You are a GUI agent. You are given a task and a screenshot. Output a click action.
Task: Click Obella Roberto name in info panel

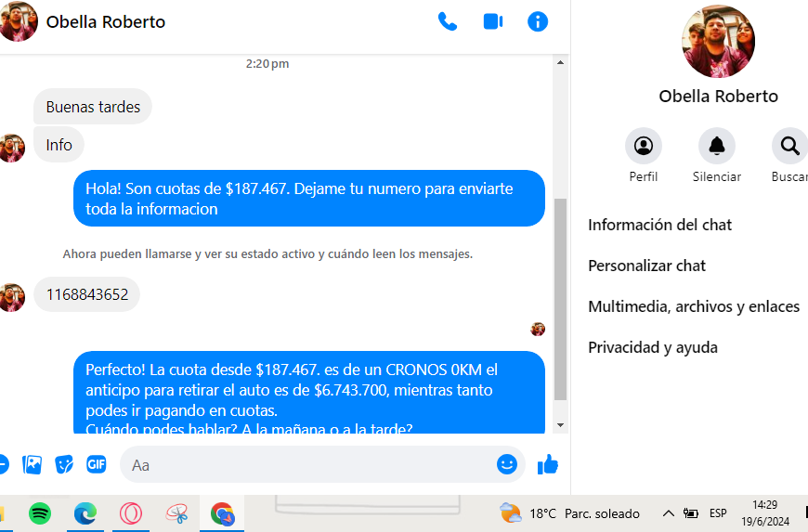[x=718, y=97]
